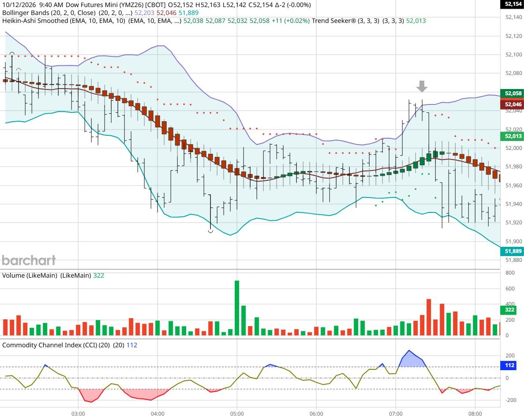
Task: Click the teal 51,889 lower band axis badge
Action: pyautogui.click(x=512, y=251)
